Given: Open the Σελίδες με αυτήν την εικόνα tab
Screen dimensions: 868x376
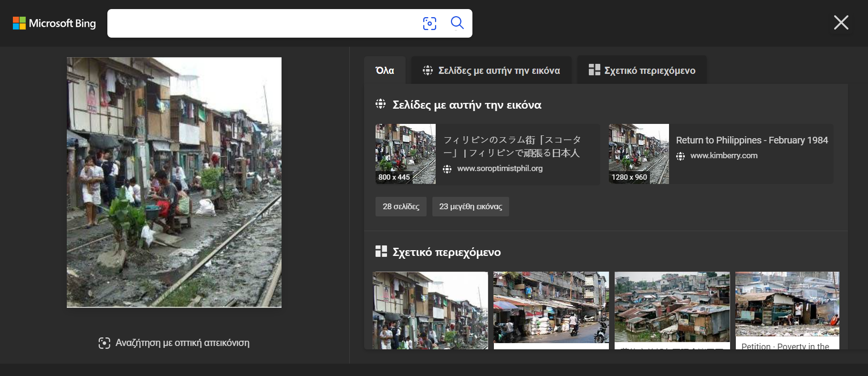Looking at the screenshot, I should click(x=492, y=71).
